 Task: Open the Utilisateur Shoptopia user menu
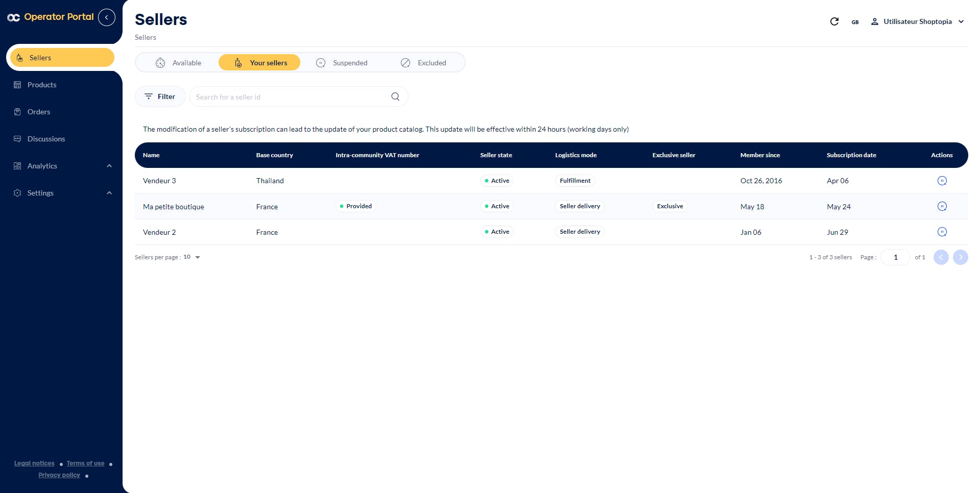[917, 21]
